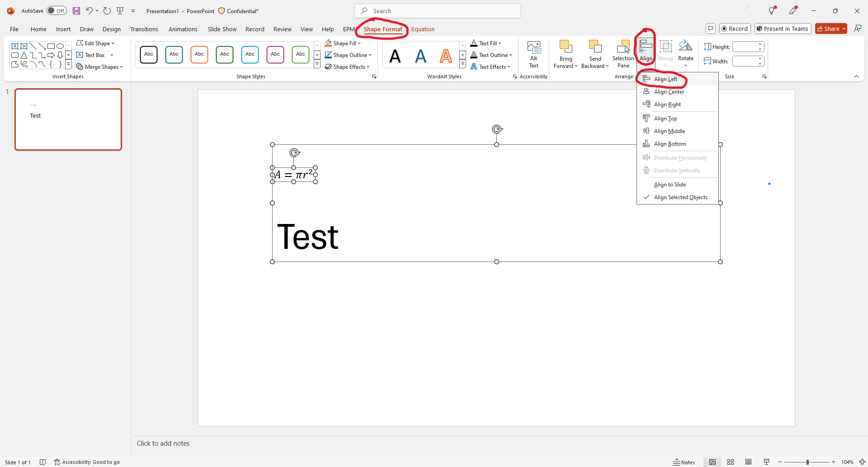Click Bring Forward icon
868x467 pixels.
(x=566, y=46)
